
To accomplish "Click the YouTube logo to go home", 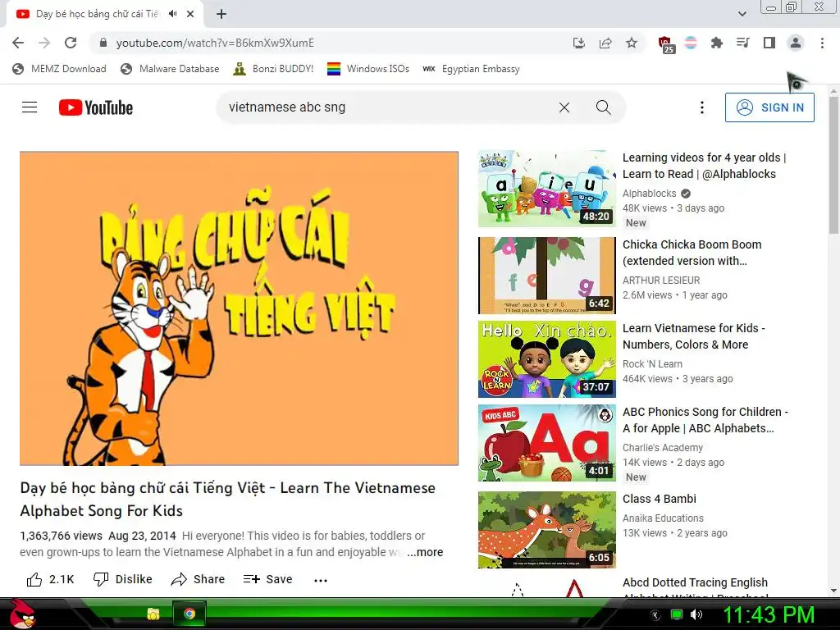I will pyautogui.click(x=96, y=107).
